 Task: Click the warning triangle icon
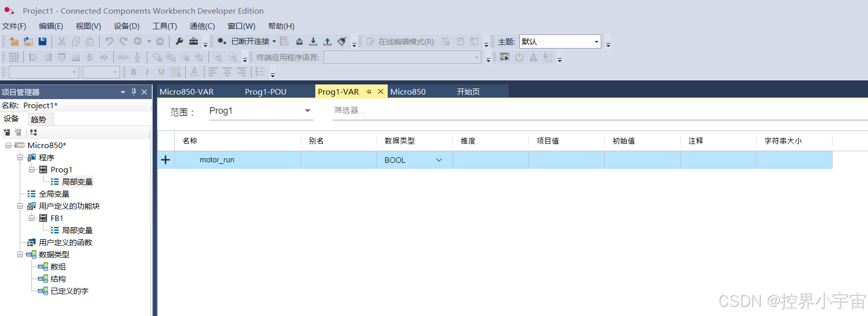[x=533, y=57]
